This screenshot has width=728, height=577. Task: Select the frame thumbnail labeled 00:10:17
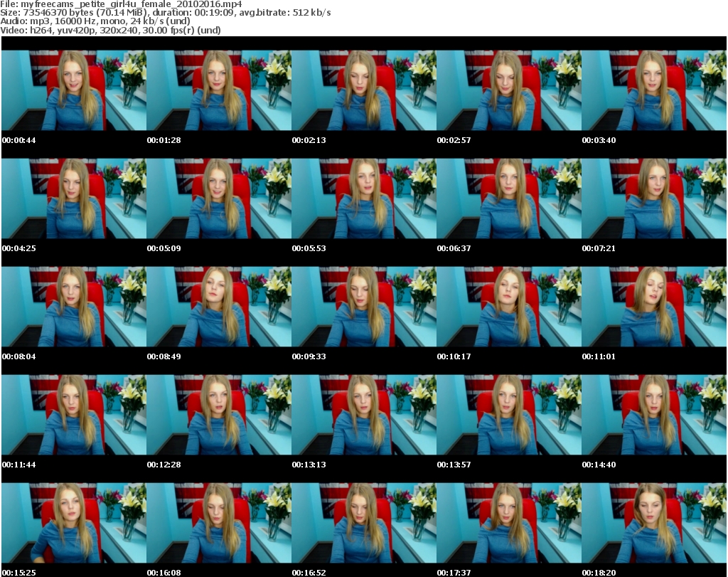(x=509, y=307)
